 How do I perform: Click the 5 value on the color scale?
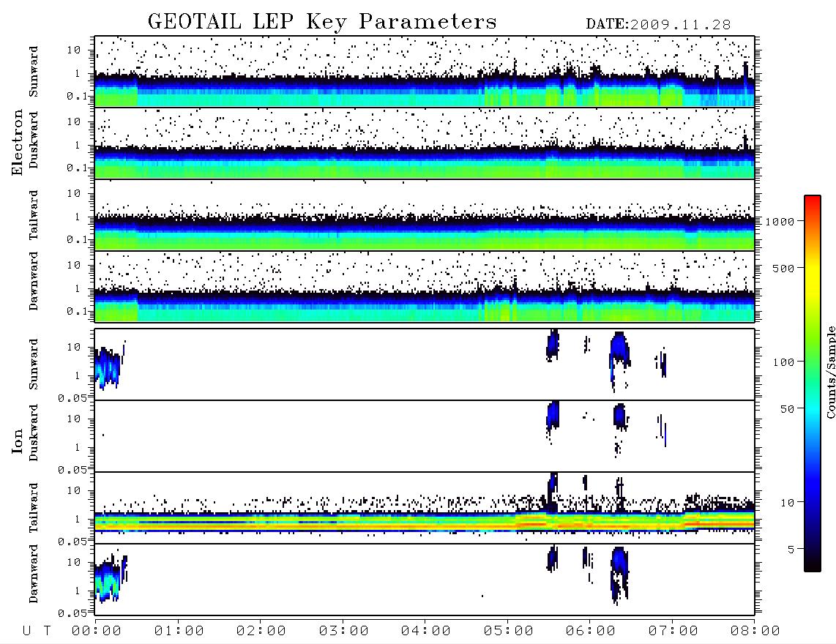tap(791, 550)
